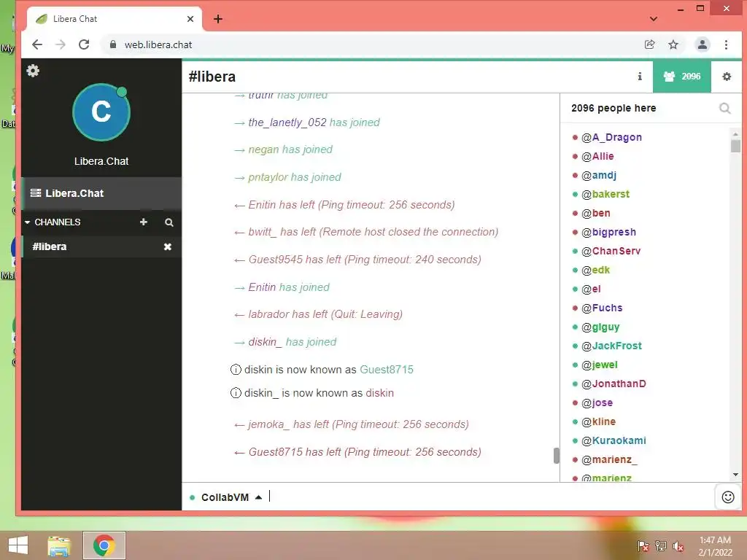Viewport: 747px width, 560px height.
Task: Search channels with the magnifier icon
Action: (x=169, y=222)
